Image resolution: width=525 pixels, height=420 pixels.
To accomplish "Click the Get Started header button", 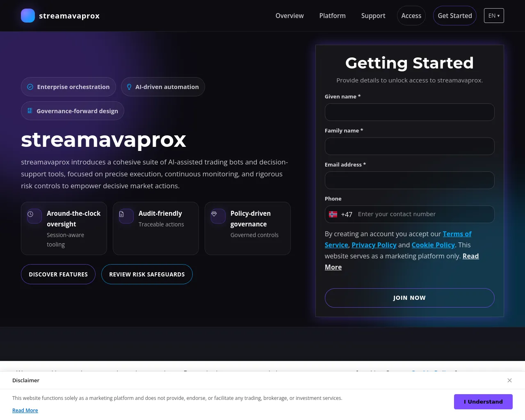I will (455, 16).
